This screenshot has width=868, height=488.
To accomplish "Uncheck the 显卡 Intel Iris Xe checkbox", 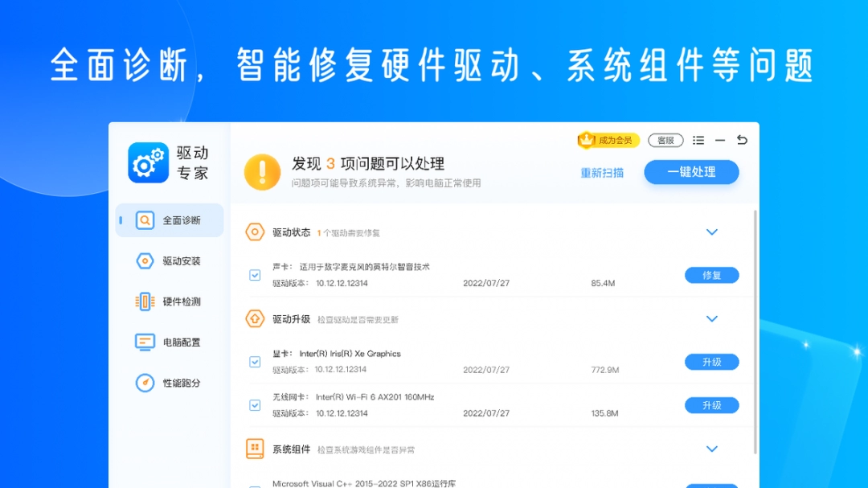I will tap(255, 362).
